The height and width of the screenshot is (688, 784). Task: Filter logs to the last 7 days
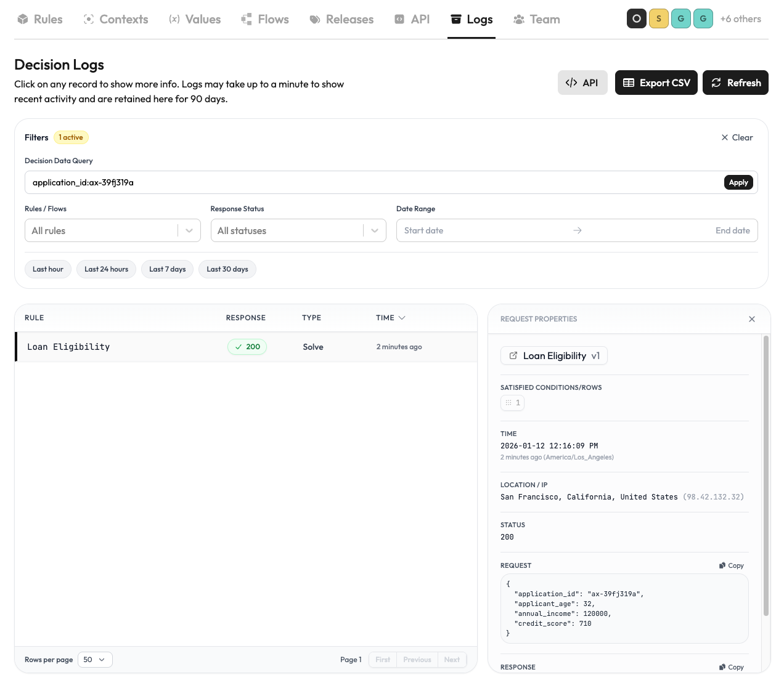(x=167, y=269)
